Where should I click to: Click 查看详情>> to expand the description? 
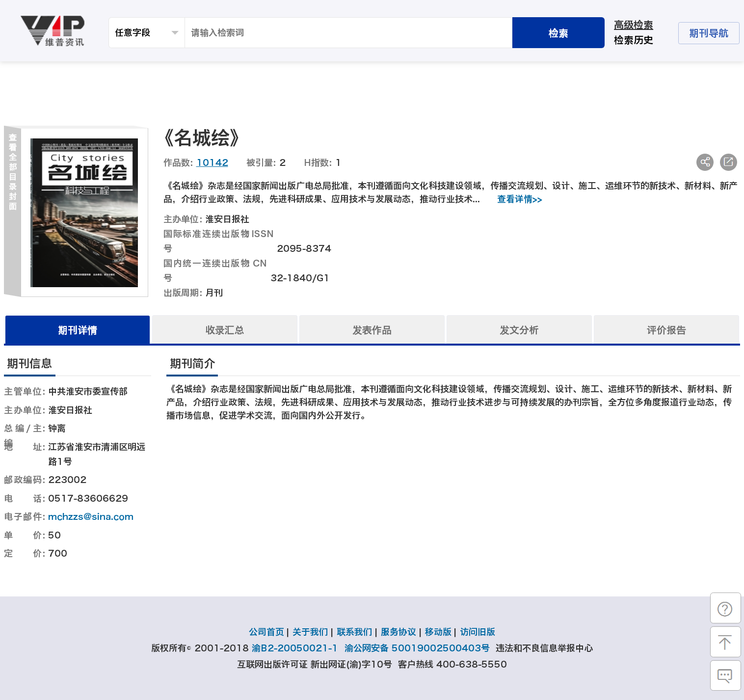point(519,199)
